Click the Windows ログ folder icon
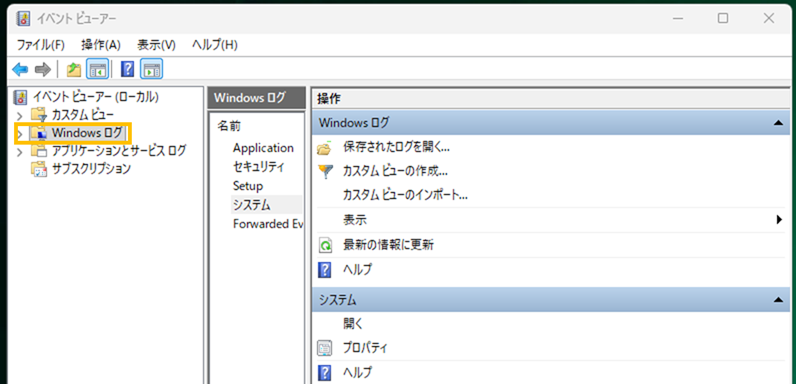Image resolution: width=796 pixels, height=384 pixels. (x=39, y=133)
